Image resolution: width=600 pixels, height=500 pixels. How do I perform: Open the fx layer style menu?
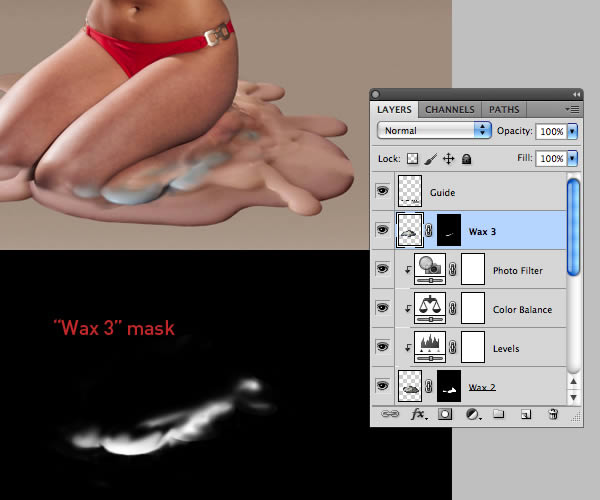(x=419, y=414)
